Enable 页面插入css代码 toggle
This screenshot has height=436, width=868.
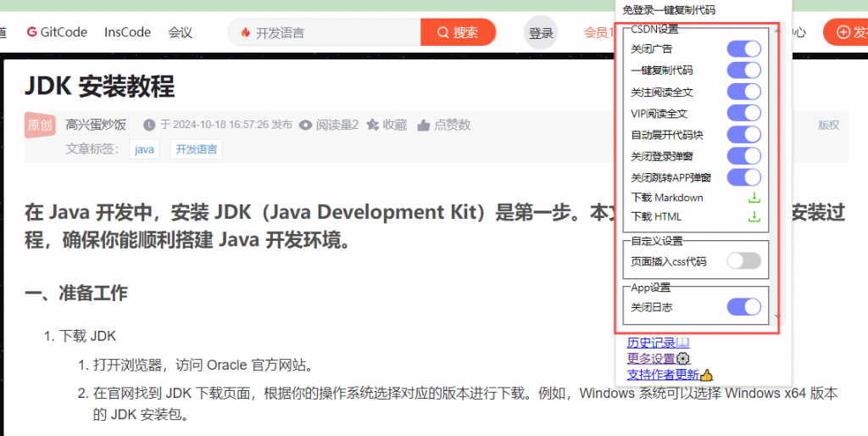tap(743, 261)
